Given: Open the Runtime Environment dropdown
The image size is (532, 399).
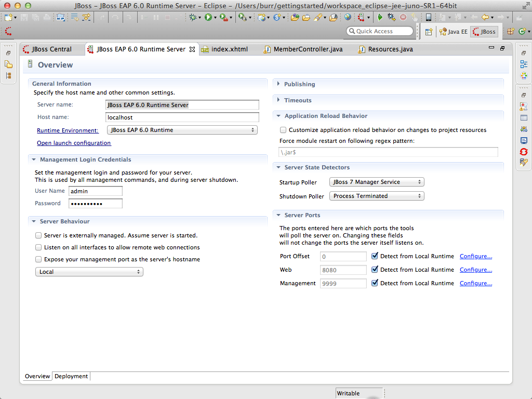Looking at the screenshot, I should point(182,130).
